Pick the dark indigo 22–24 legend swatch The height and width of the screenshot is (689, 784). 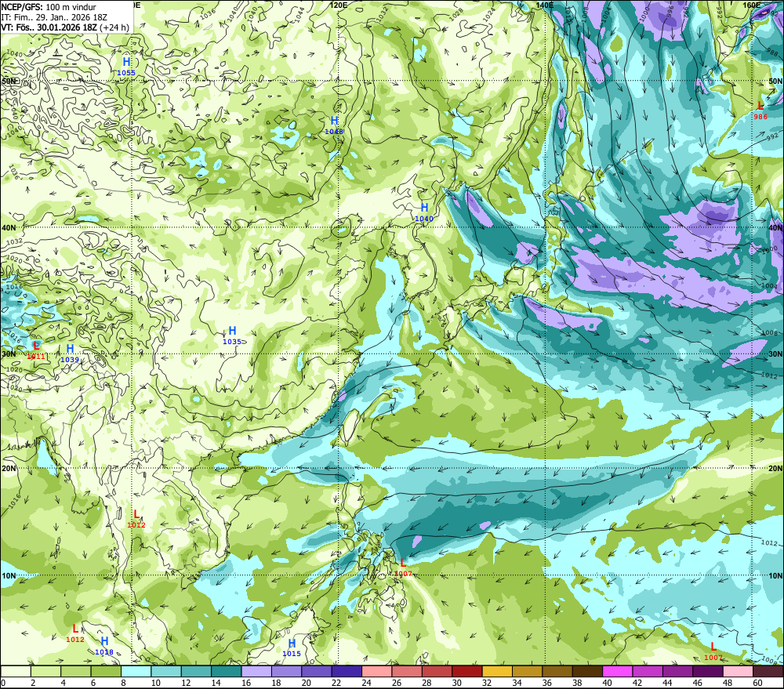point(347,671)
